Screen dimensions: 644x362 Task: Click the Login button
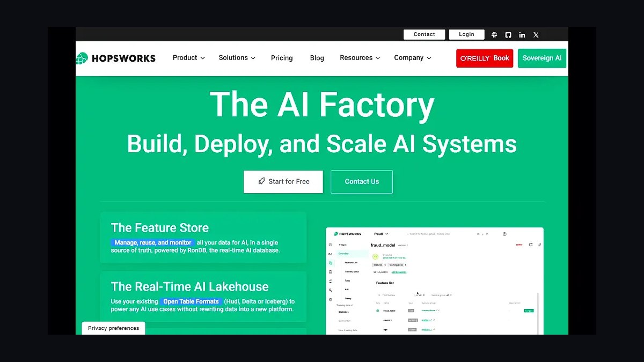click(466, 34)
